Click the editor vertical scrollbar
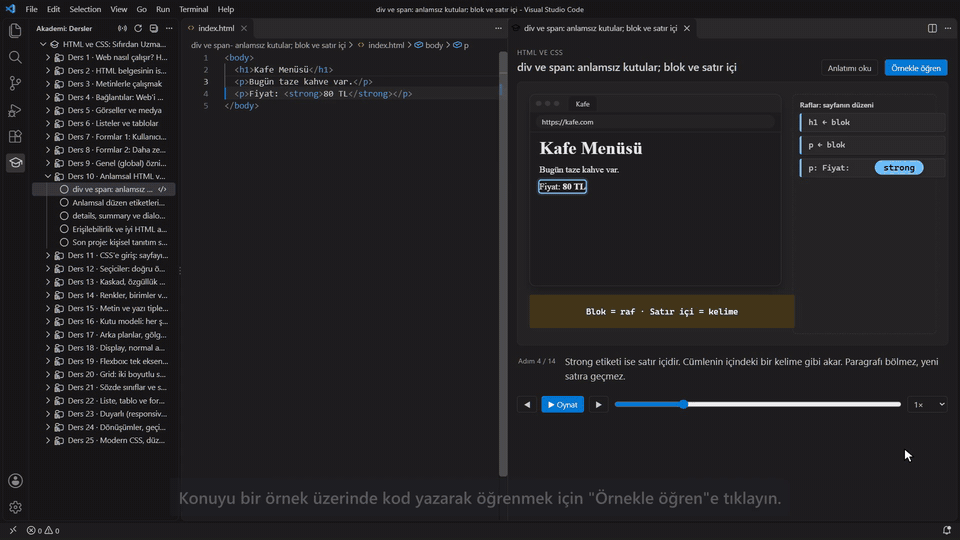This screenshot has width=960, height=540. pos(503,263)
